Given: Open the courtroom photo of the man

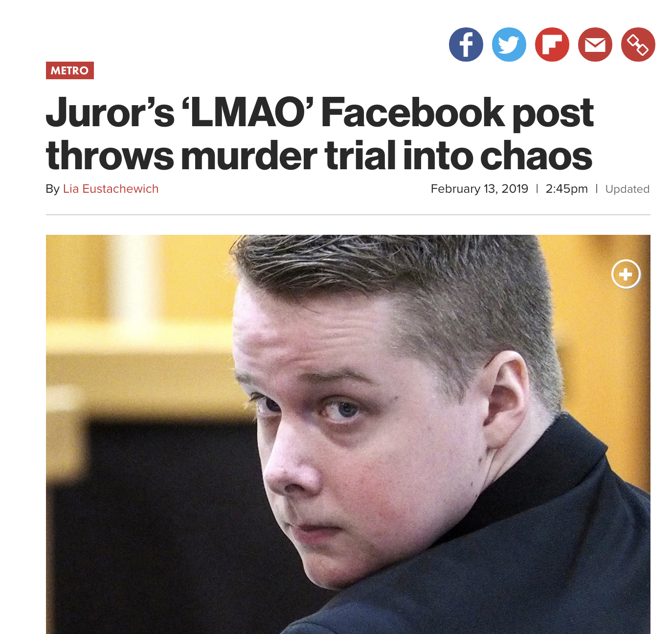Looking at the screenshot, I should [x=348, y=434].
